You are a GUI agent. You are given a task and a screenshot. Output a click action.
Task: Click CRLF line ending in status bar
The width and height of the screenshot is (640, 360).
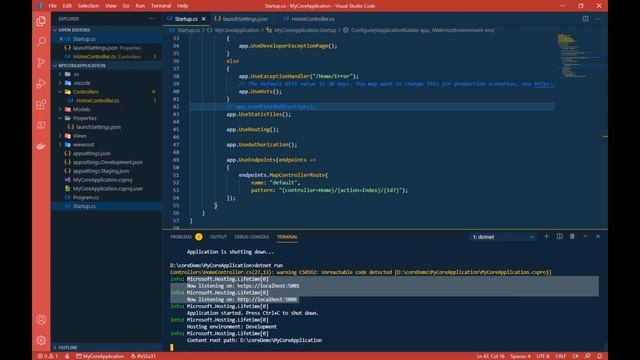coord(560,356)
